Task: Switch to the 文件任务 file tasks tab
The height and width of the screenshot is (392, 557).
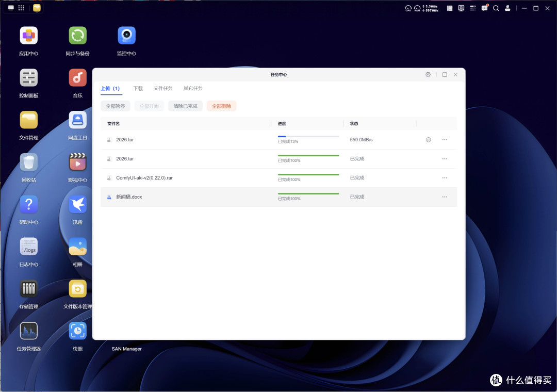Action: (x=163, y=88)
